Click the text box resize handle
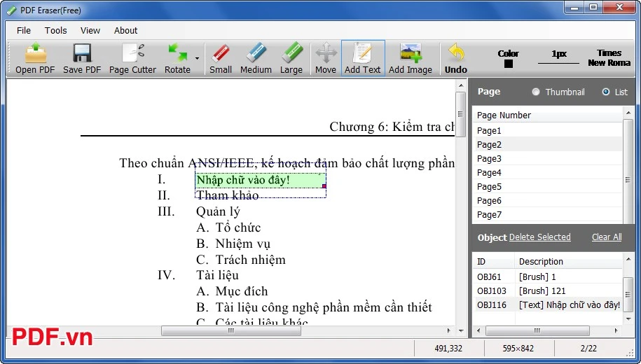This screenshot has height=364, width=641. pos(324,186)
